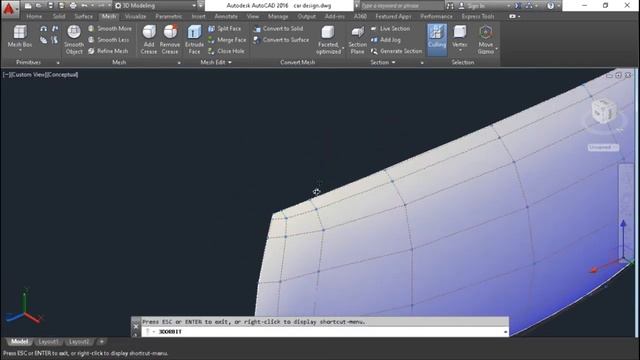The width and height of the screenshot is (640, 360).
Task: Click Split Face tool
Action: pyautogui.click(x=224, y=29)
